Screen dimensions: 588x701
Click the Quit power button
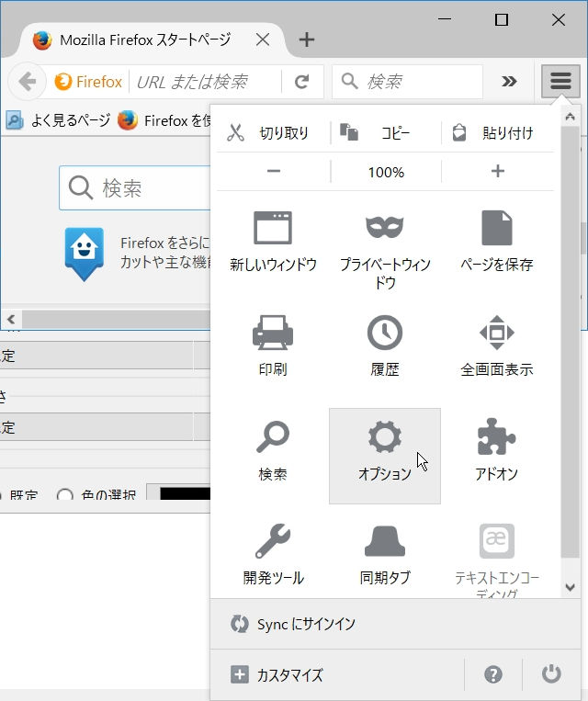coord(551,674)
